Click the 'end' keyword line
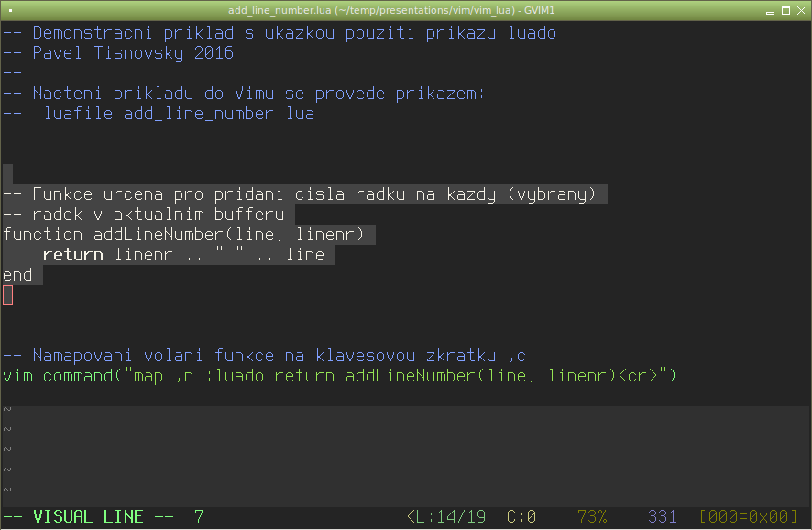 pos(17,276)
